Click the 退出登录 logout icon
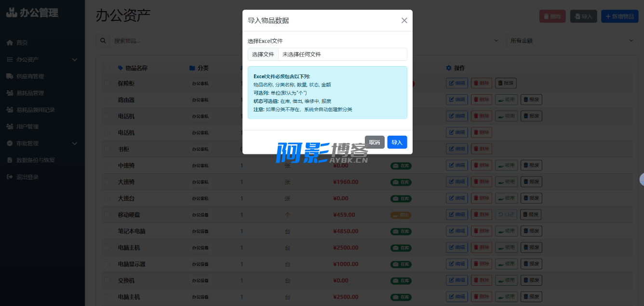The height and width of the screenshot is (306, 644). coord(10,177)
